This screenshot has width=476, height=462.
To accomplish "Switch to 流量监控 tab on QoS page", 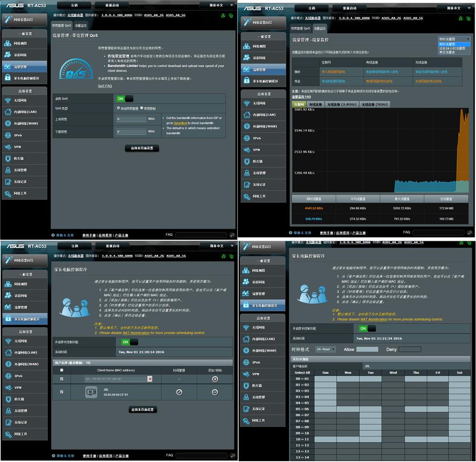I will click(81, 26).
